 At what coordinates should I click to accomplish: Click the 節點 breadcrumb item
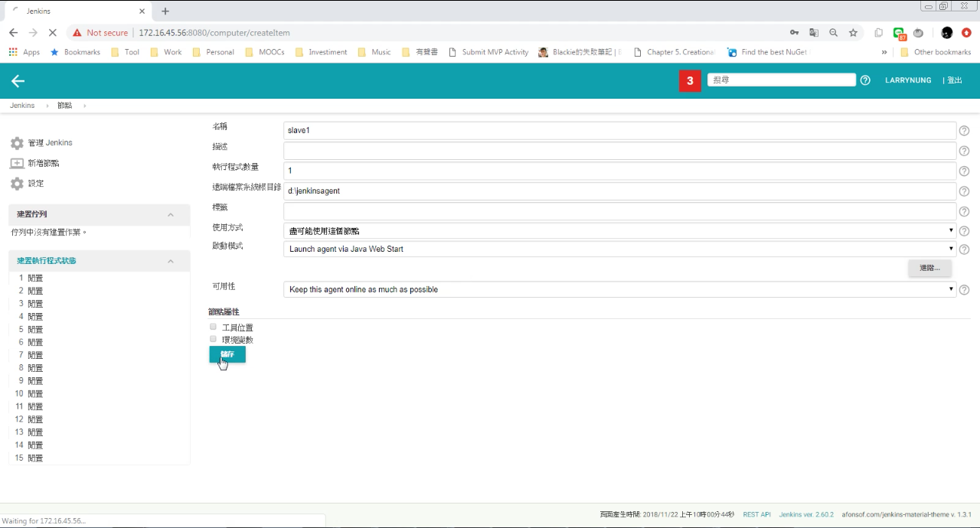[64, 106]
